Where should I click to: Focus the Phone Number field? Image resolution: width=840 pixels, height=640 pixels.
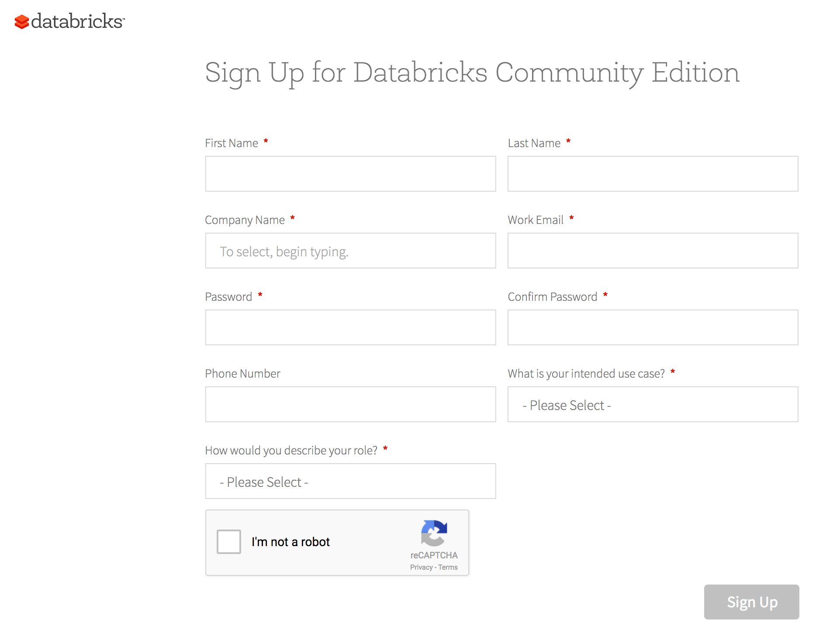(x=351, y=404)
